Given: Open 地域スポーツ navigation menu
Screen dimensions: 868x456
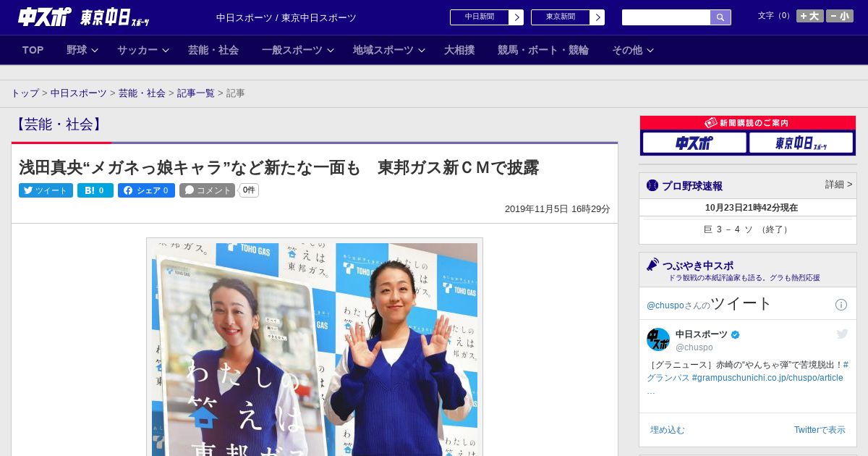Looking at the screenshot, I should pos(383,50).
